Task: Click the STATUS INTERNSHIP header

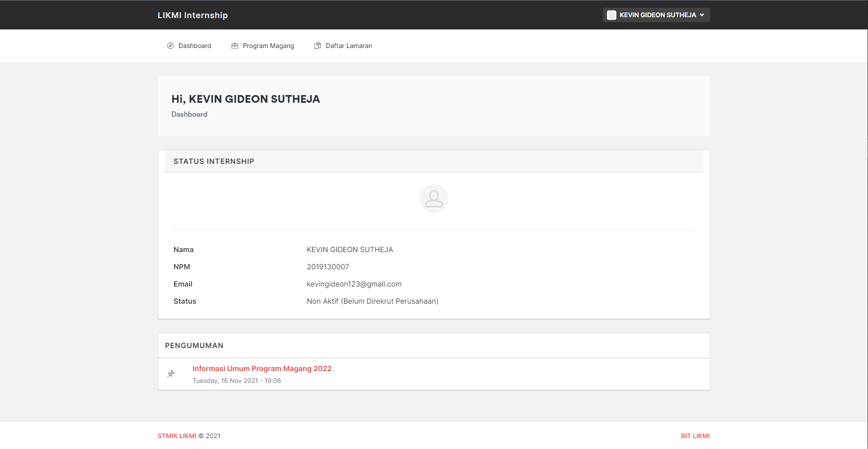Action: click(214, 161)
